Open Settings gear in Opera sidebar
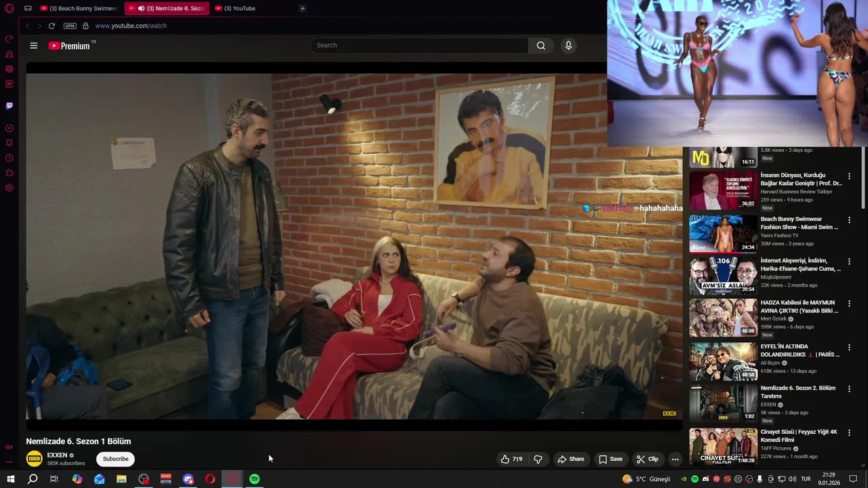The image size is (868, 488). (x=9, y=188)
